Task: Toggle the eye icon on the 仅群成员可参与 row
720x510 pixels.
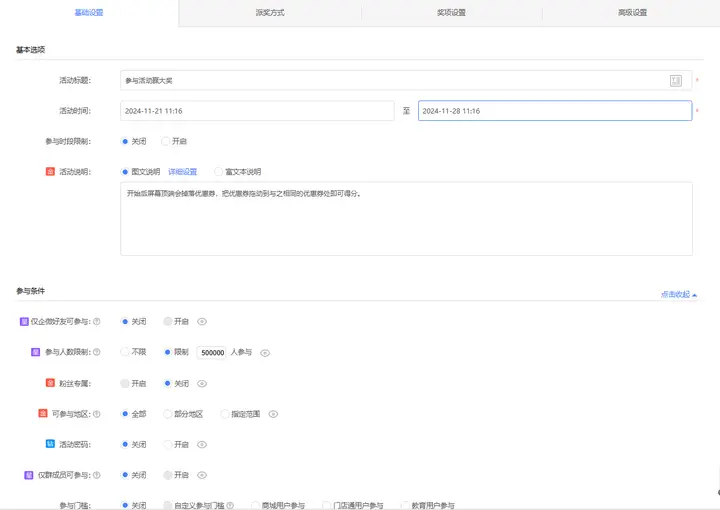Action: (202, 475)
